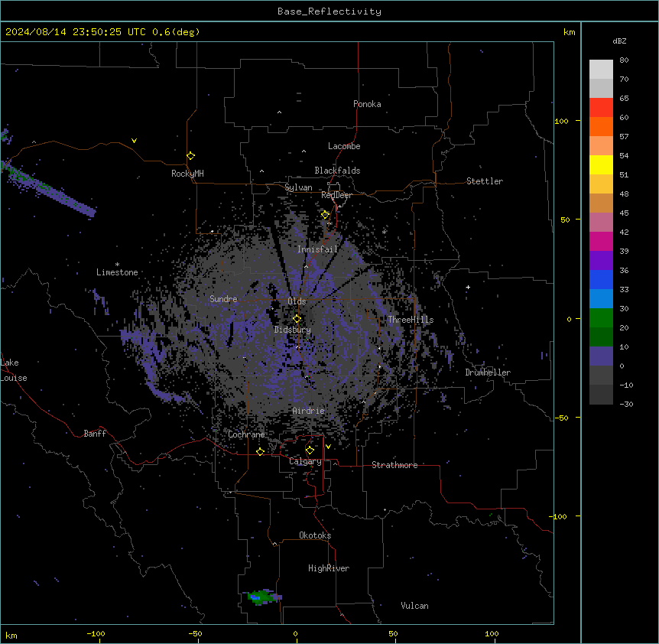Click the -100 tick on the bottom axis
Viewport: 659px width, 644px height.
[96, 633]
